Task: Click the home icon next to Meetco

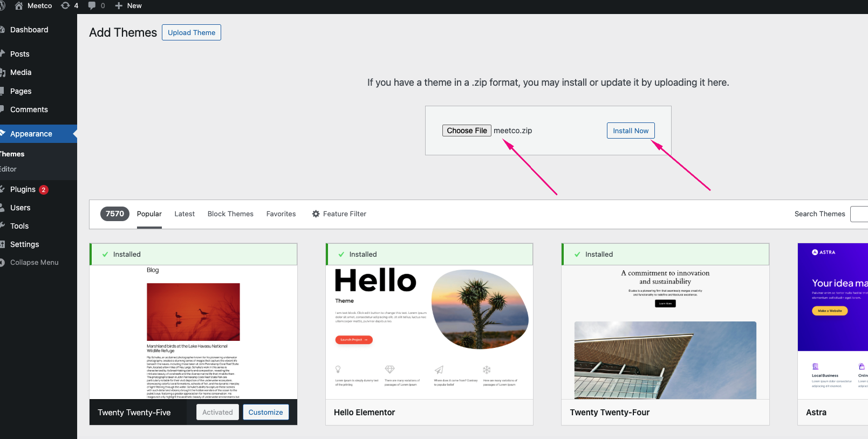Action: coord(19,6)
